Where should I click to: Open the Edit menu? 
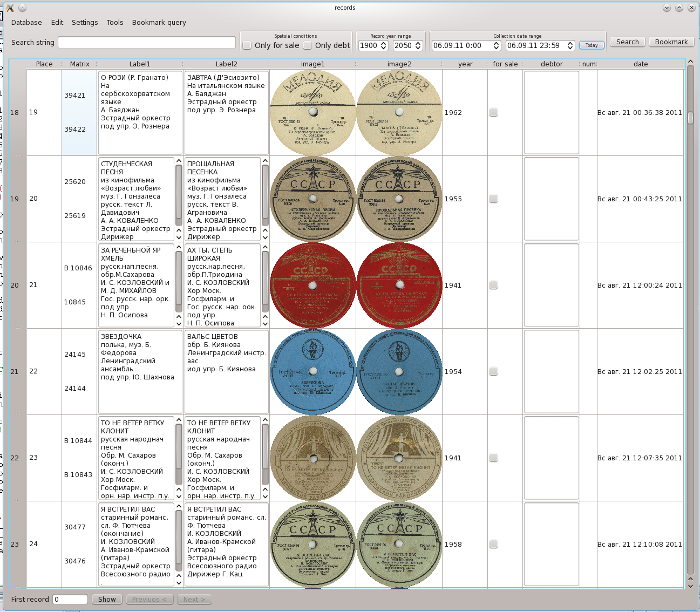[57, 22]
